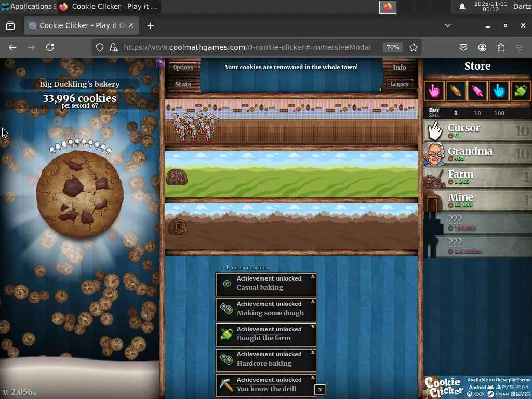Expand the list all tabs chevron
The image size is (532, 399).
pos(448,25)
